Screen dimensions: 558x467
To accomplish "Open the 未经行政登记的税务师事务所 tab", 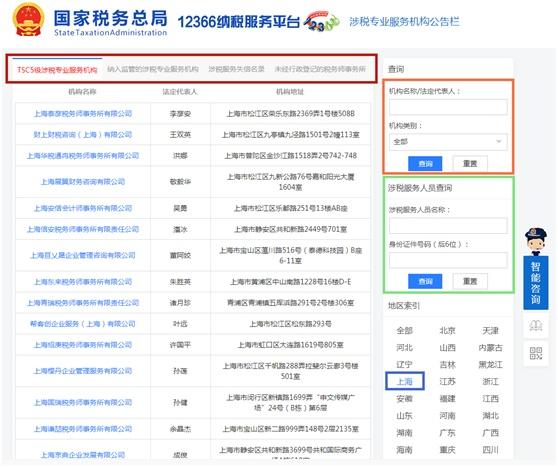I will [x=320, y=69].
